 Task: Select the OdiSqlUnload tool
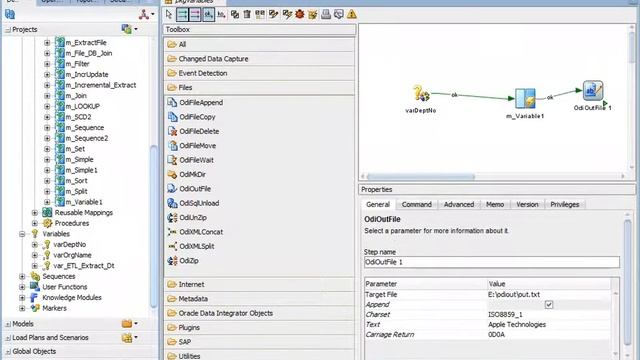point(199,203)
